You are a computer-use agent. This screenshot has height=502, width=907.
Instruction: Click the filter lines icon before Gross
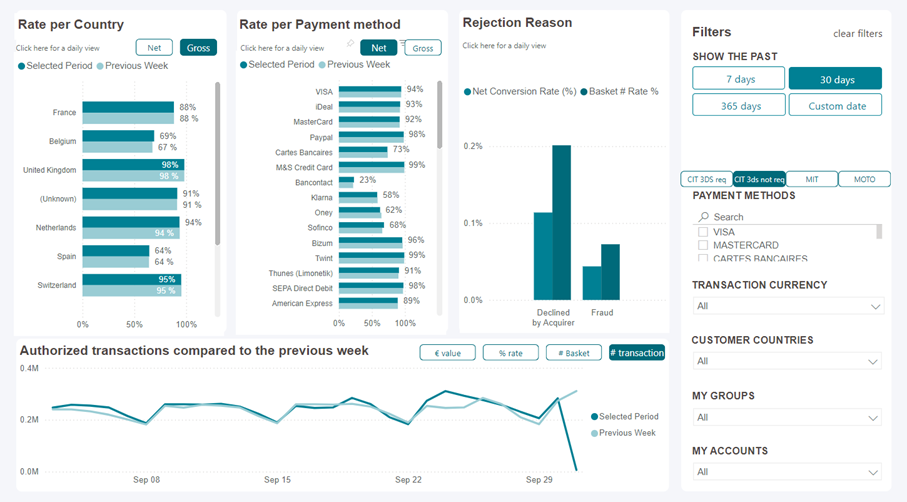[403, 45]
